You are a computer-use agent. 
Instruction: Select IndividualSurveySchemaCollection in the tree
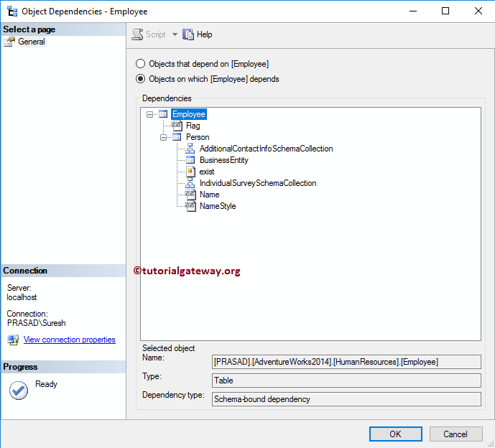pos(258,183)
